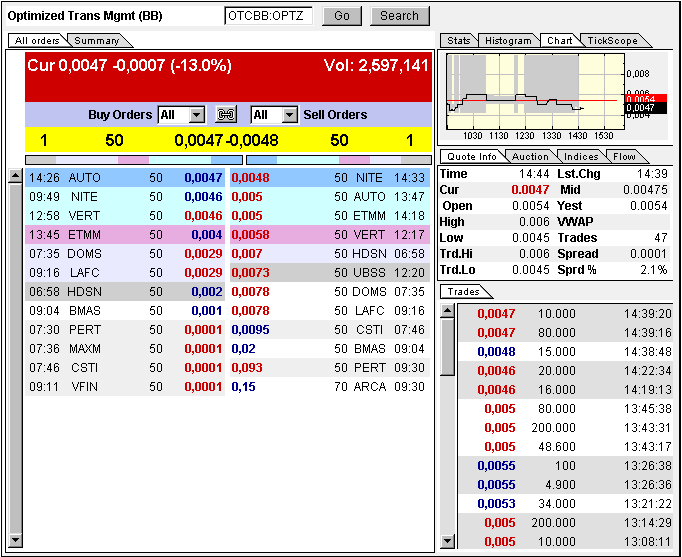Screen dimensions: 682x557
Task: Click the 0,0053 trade at 13:21:22
Action: 565,504
